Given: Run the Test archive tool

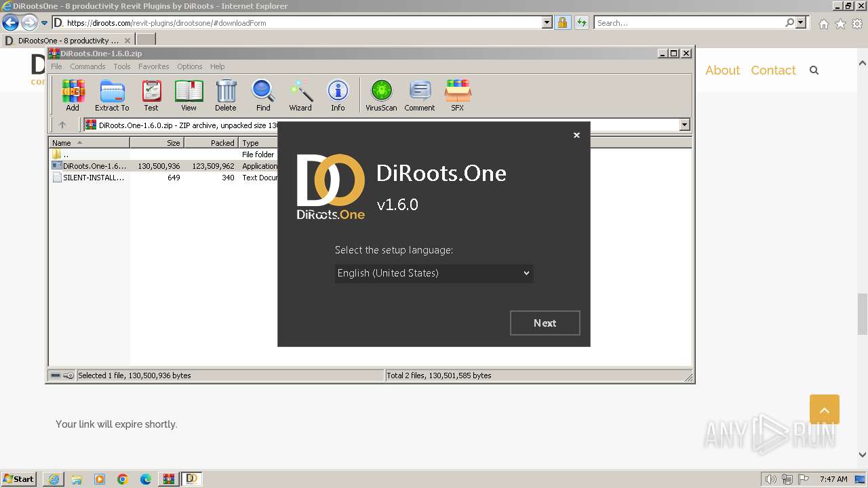Looking at the screenshot, I should pyautogui.click(x=151, y=95).
